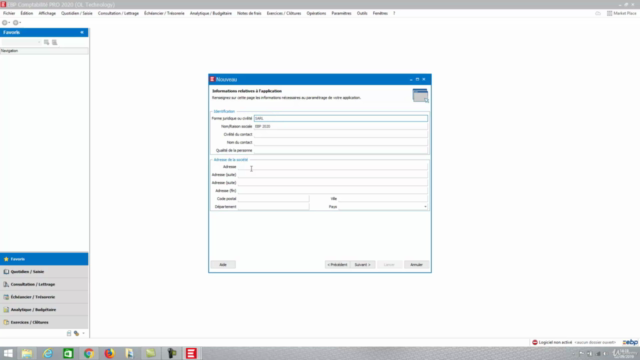This screenshot has width=640, height=360.
Task: Open the Edition menu
Action: click(27, 13)
